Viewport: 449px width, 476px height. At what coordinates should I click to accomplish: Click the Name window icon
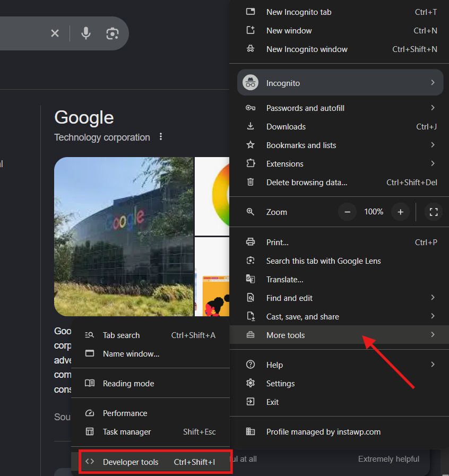point(90,353)
